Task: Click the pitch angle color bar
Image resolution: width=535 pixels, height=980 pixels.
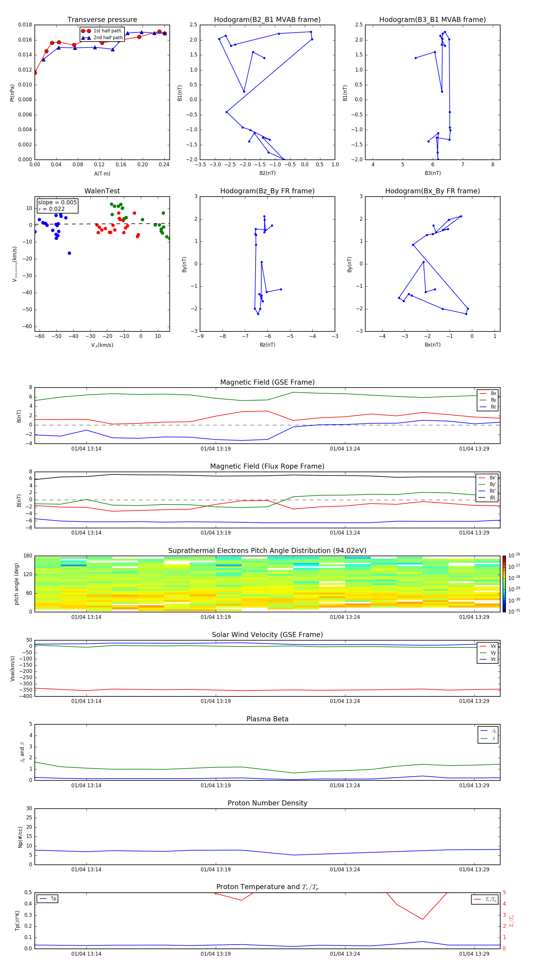Action: (504, 584)
